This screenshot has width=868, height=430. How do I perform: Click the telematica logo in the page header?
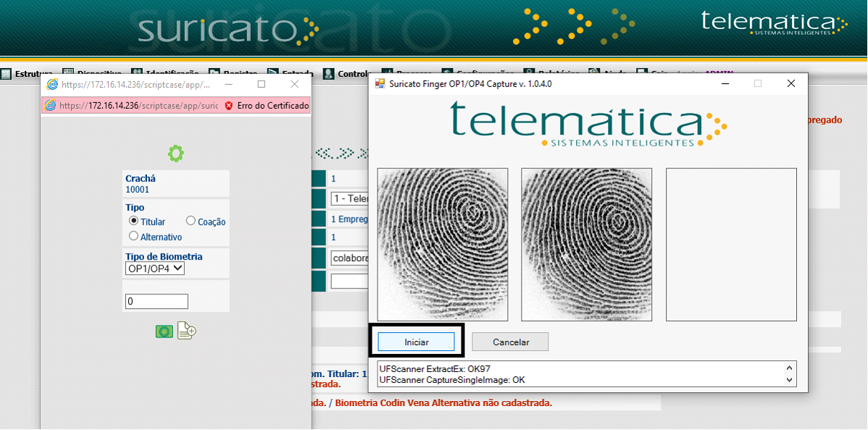(774, 22)
